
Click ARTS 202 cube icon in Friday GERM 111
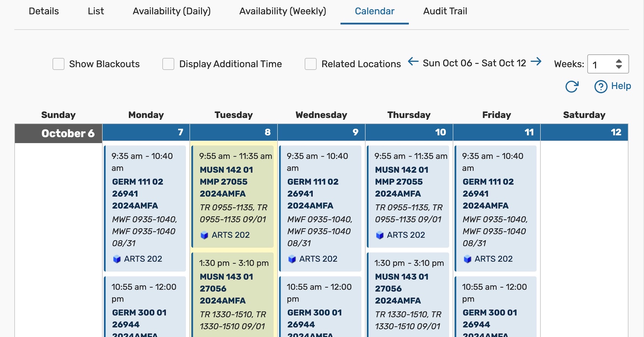tap(467, 259)
